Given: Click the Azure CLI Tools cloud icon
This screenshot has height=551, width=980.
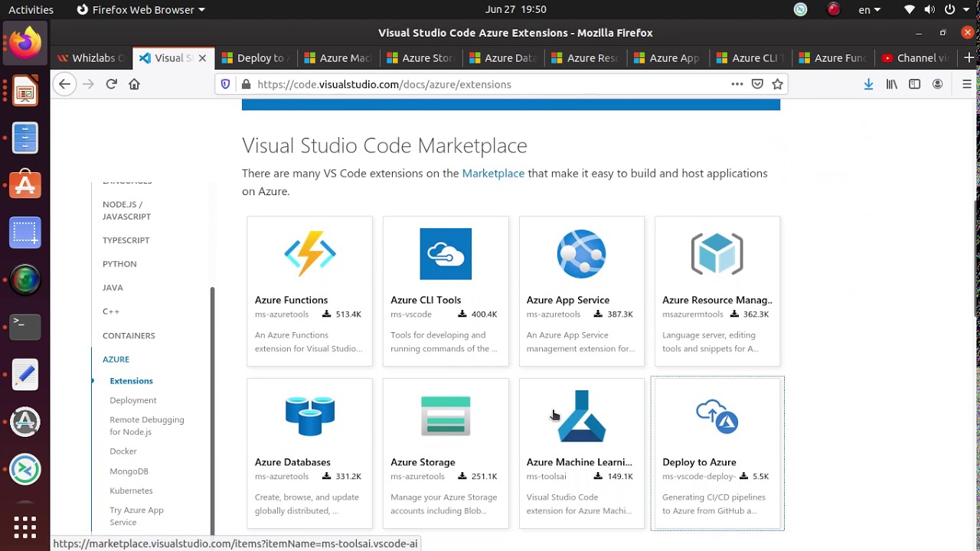Looking at the screenshot, I should [446, 254].
